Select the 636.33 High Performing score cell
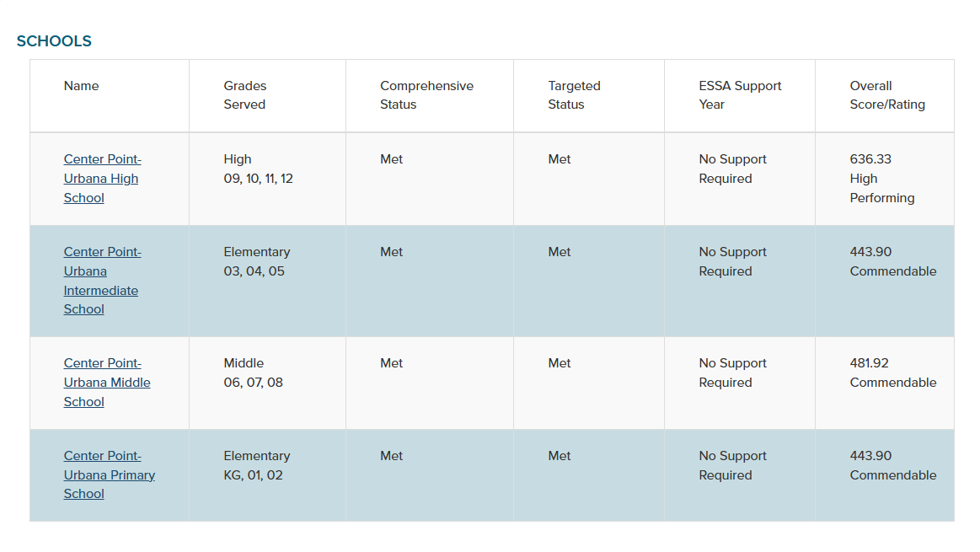This screenshot has width=980, height=552. tap(881, 179)
